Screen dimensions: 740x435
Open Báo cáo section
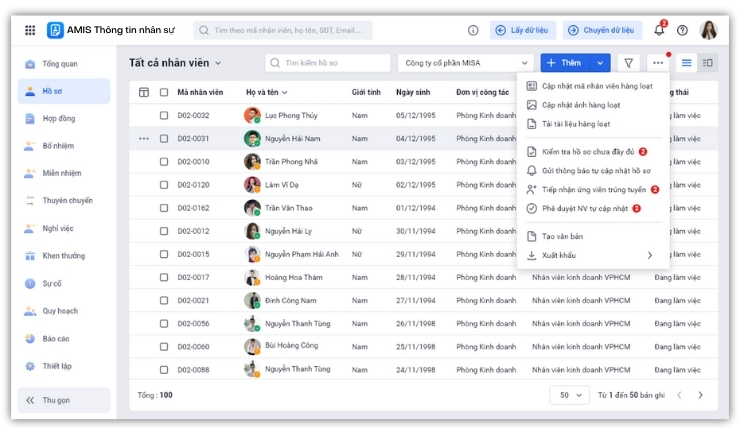pyautogui.click(x=64, y=339)
